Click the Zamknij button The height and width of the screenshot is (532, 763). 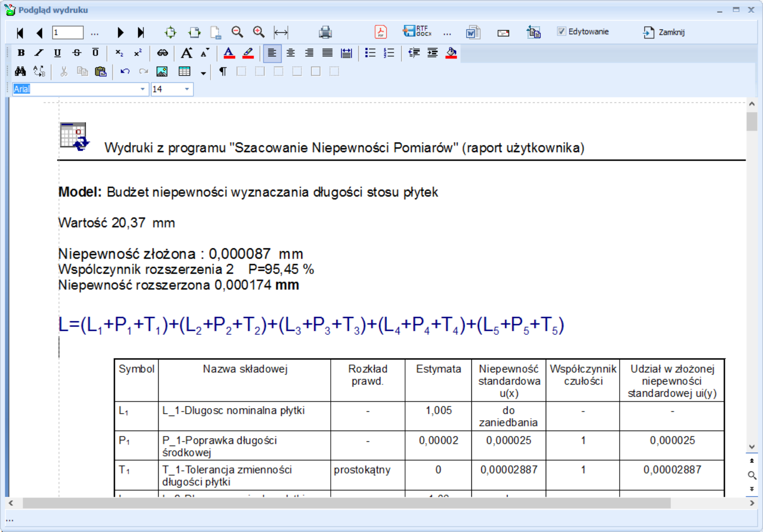click(x=664, y=32)
